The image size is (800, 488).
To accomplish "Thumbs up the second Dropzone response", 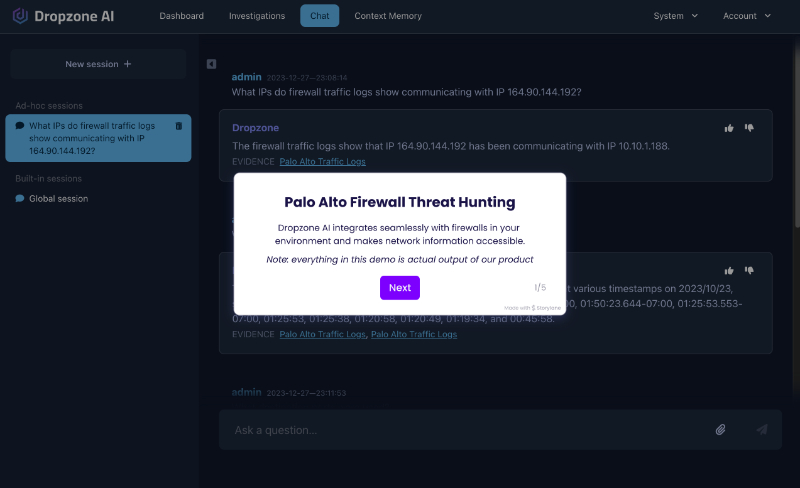I will pyautogui.click(x=729, y=271).
